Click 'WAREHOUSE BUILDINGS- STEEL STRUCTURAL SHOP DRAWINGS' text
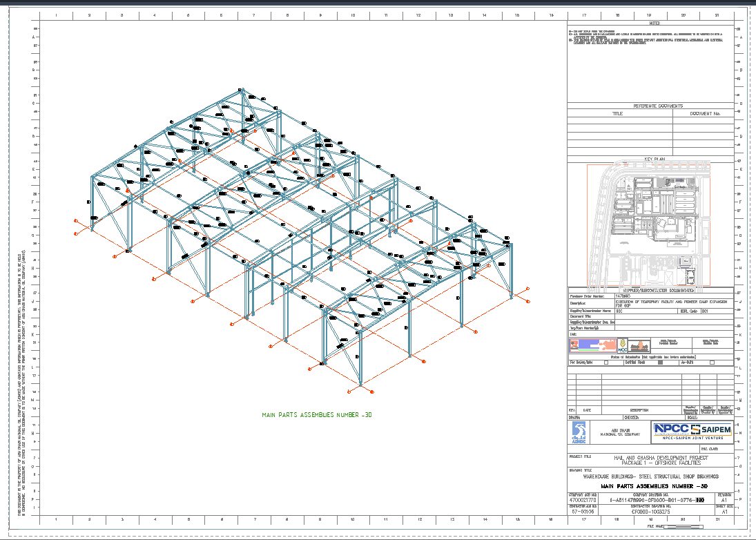Image resolution: width=756 pixels, height=540 pixels. 651,476
